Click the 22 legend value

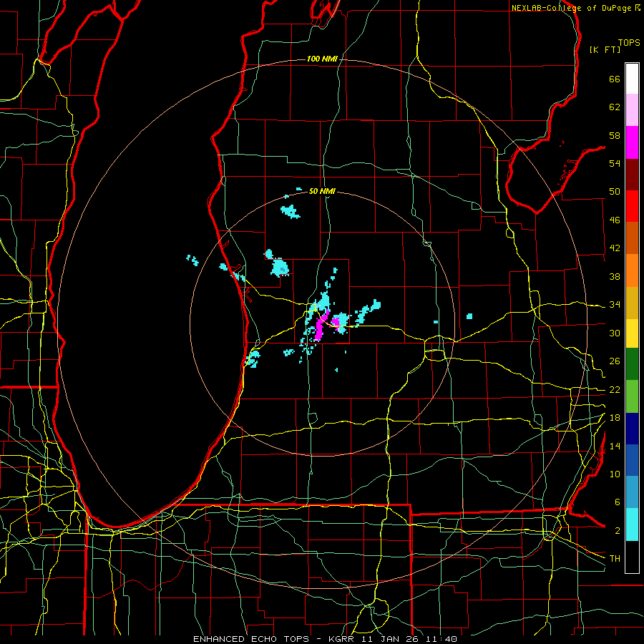coord(615,390)
